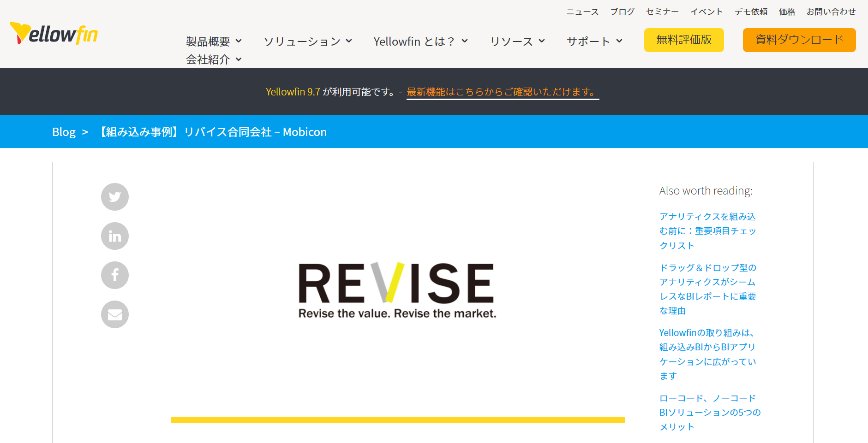
Task: Share the post on LinkedIn
Action: tap(115, 236)
